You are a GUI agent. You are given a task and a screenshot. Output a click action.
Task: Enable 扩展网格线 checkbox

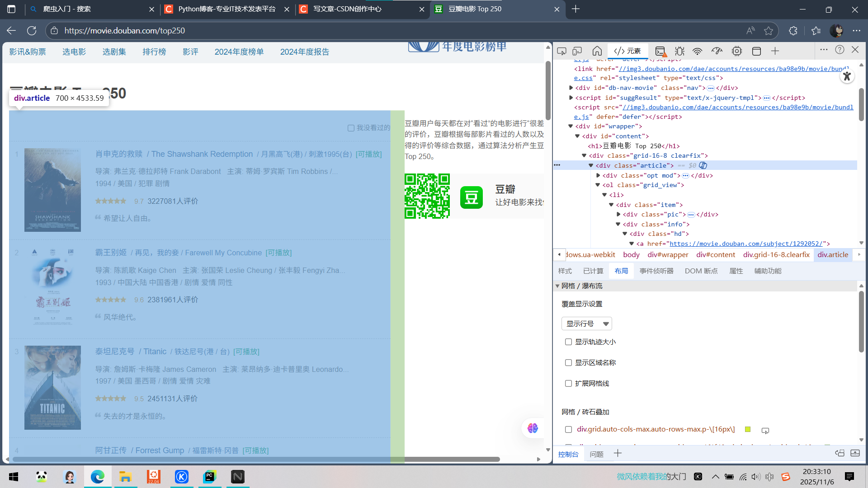(x=568, y=384)
